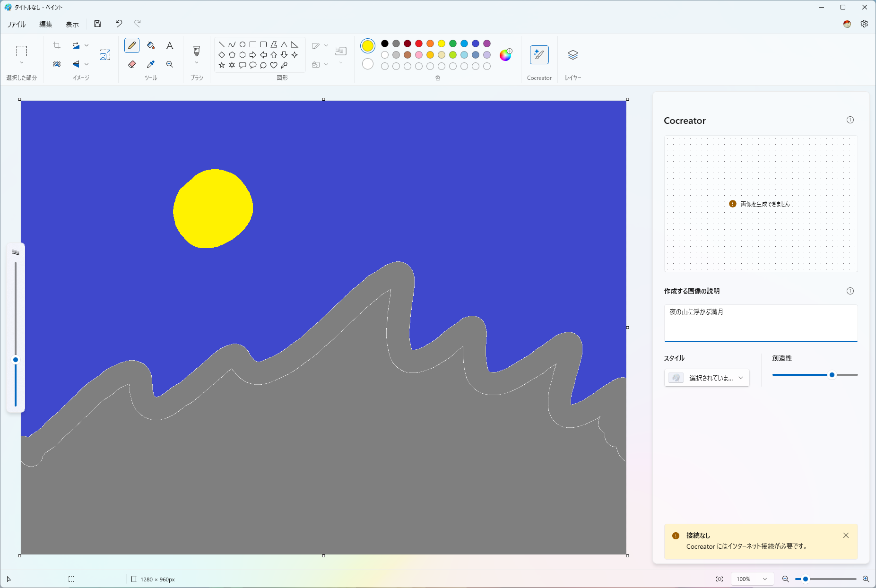Open Resize and Skew tool
The height and width of the screenshot is (588, 876).
tap(105, 55)
